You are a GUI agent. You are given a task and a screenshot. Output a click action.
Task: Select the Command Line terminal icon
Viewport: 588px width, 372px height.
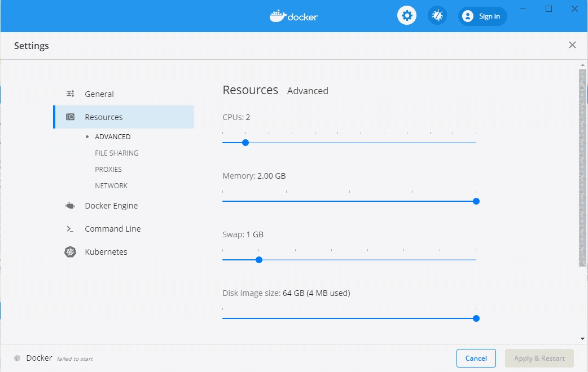pyautogui.click(x=70, y=229)
